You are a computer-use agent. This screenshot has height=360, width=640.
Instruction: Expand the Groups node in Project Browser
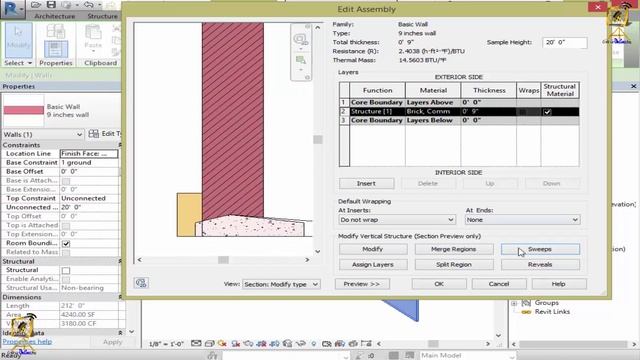point(514,303)
